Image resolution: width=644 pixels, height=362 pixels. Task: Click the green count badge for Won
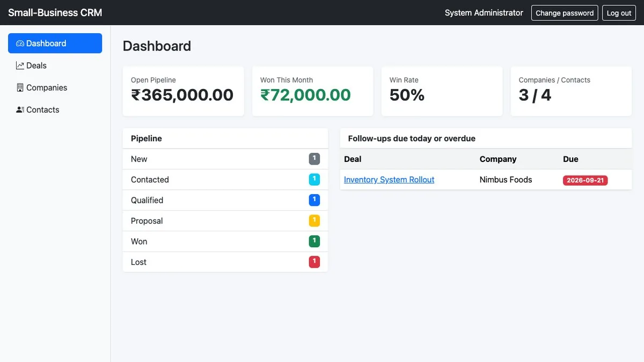click(314, 241)
